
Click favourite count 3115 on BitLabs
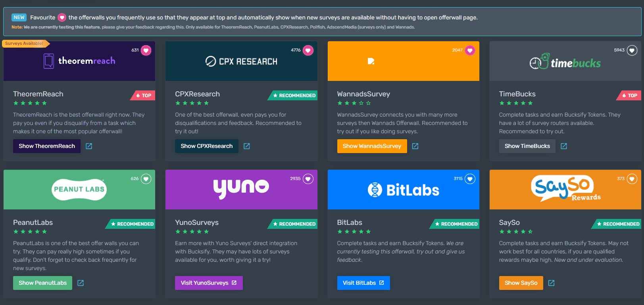click(x=458, y=178)
